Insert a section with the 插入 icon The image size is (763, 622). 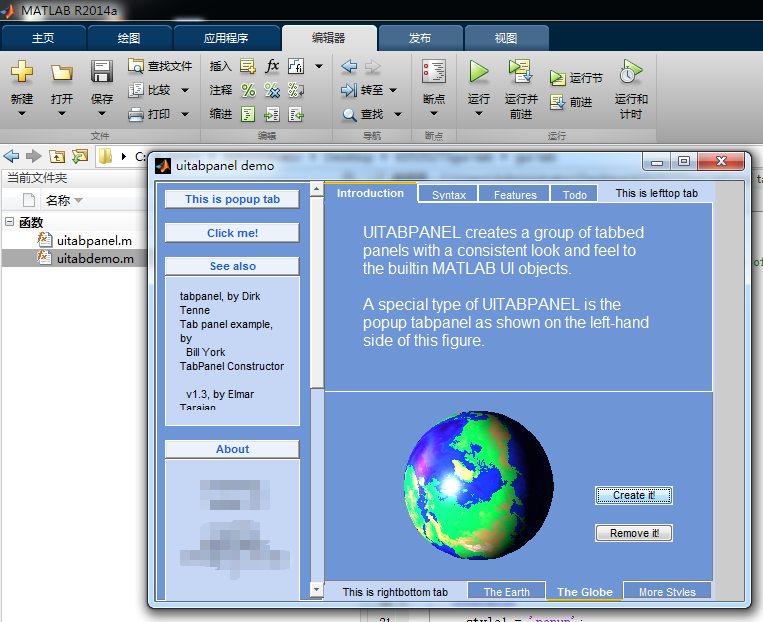[x=248, y=66]
